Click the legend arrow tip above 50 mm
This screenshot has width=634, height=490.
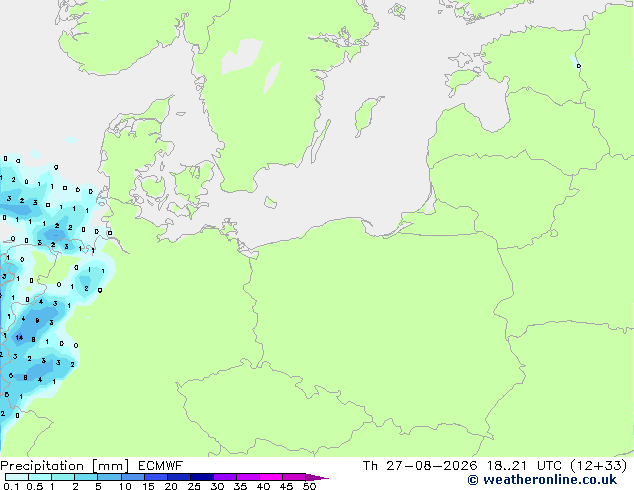coord(317,477)
